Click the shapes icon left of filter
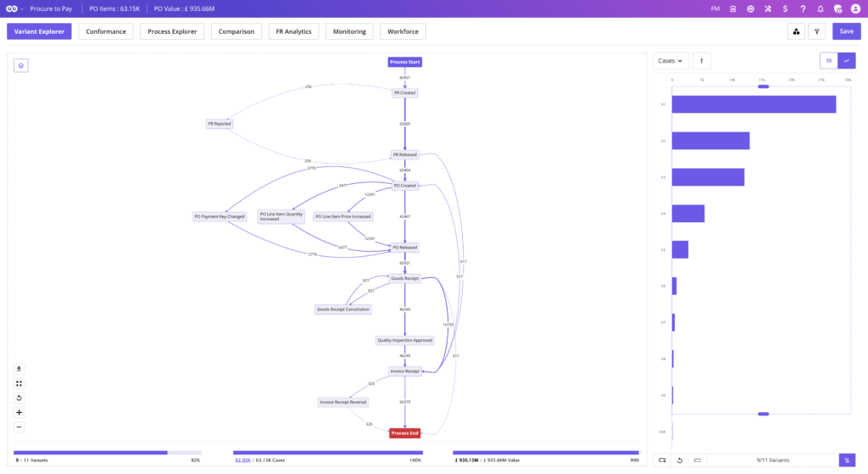Screen dimensions: 868x474 (x=796, y=31)
